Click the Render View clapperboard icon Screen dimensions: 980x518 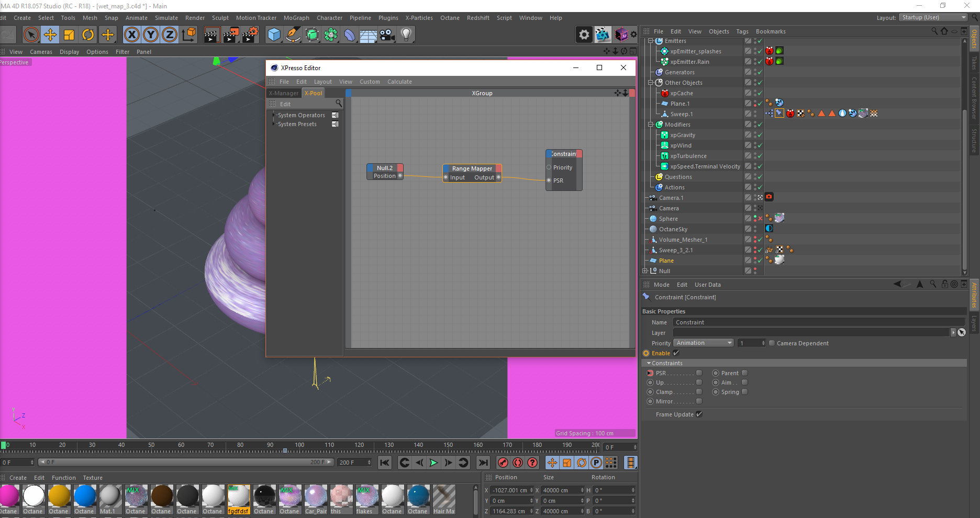(211, 35)
